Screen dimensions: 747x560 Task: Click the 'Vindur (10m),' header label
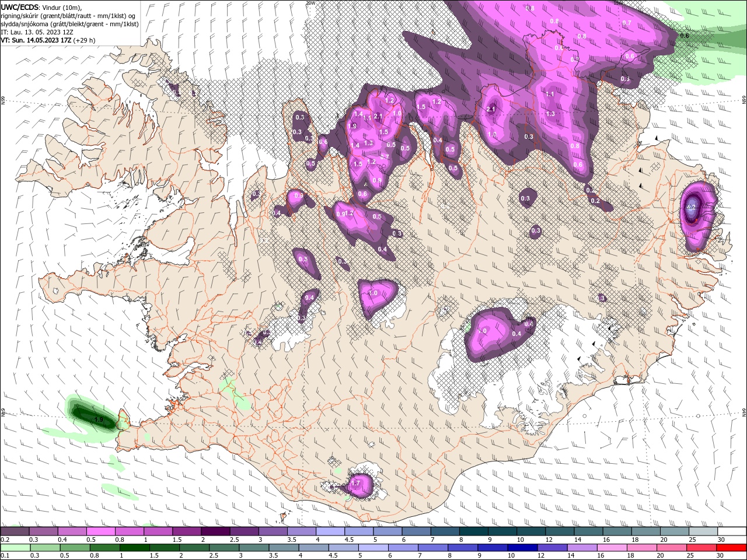point(62,7)
